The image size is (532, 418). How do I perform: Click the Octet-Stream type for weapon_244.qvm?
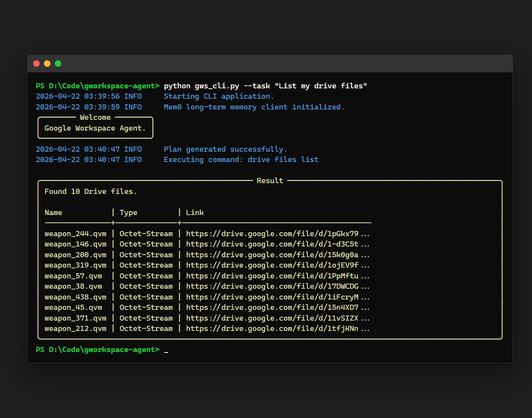tap(146, 234)
